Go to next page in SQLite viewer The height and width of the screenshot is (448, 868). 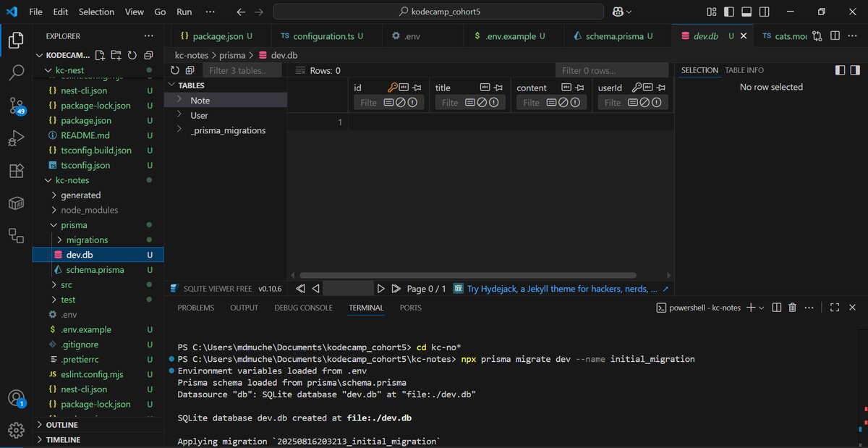[381, 289]
